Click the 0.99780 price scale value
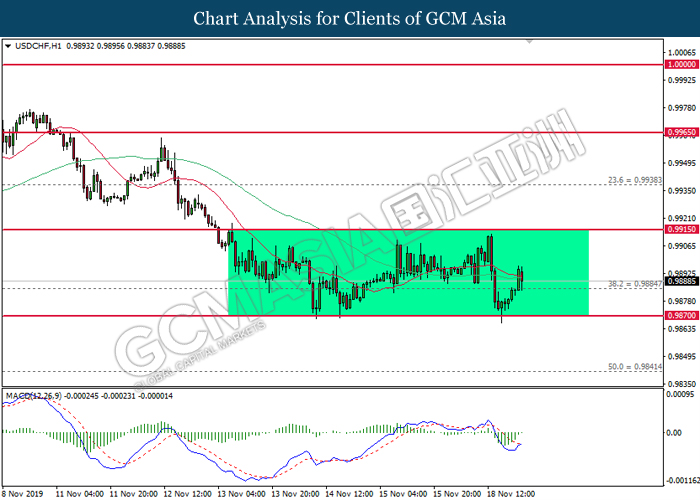The image size is (700, 500). (682, 108)
